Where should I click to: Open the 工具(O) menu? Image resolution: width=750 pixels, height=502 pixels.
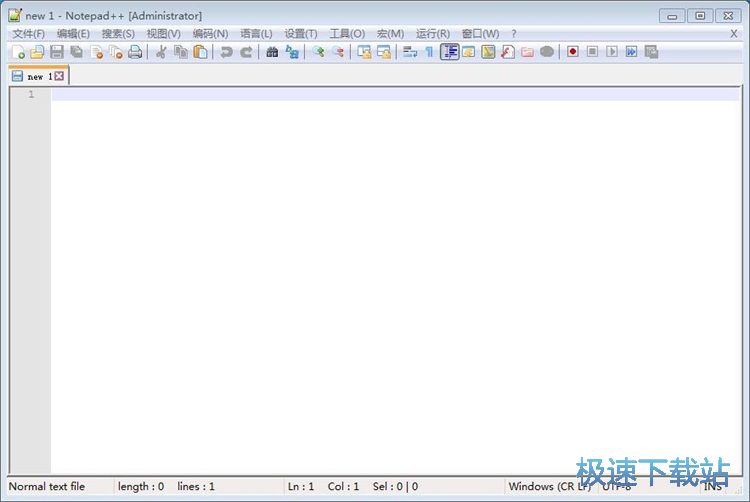(347, 34)
